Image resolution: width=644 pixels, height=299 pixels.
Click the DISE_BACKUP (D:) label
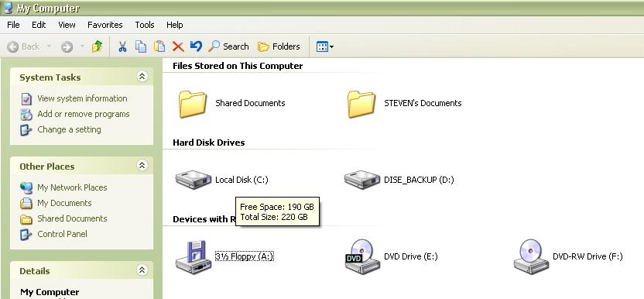pos(419,180)
